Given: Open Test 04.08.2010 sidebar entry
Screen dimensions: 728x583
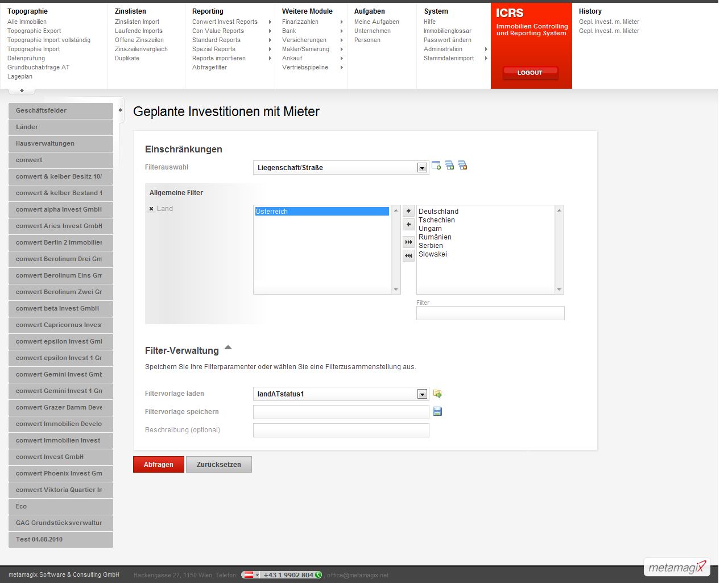Looking at the screenshot, I should (61, 539).
